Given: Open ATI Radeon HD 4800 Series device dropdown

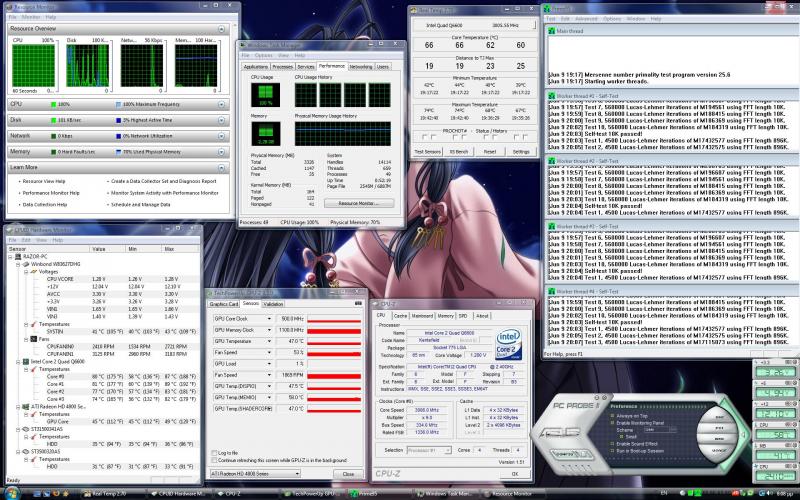Looking at the screenshot, I should point(255,474).
